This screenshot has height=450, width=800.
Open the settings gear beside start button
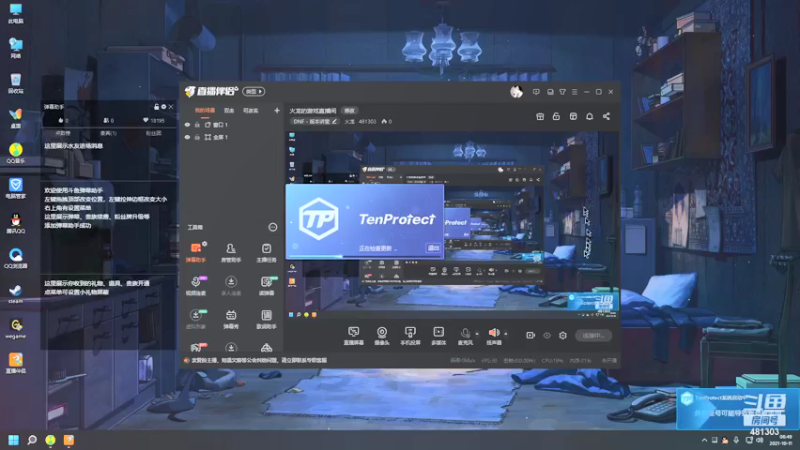point(563,335)
